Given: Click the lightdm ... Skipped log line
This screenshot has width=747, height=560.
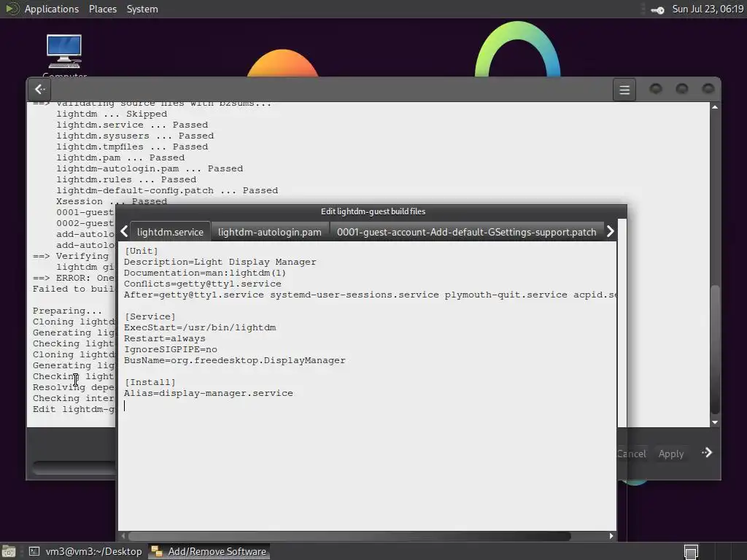Looking at the screenshot, I should pyautogui.click(x=112, y=114).
